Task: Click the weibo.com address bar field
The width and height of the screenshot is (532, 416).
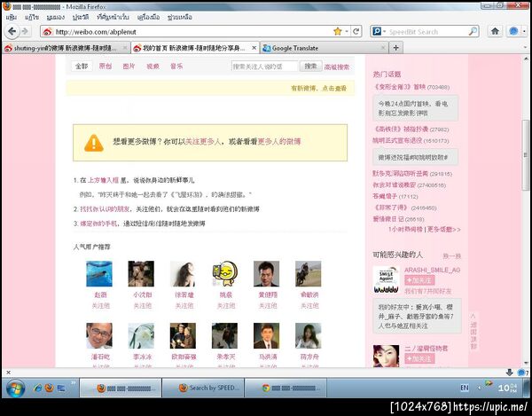Action: click(192, 32)
